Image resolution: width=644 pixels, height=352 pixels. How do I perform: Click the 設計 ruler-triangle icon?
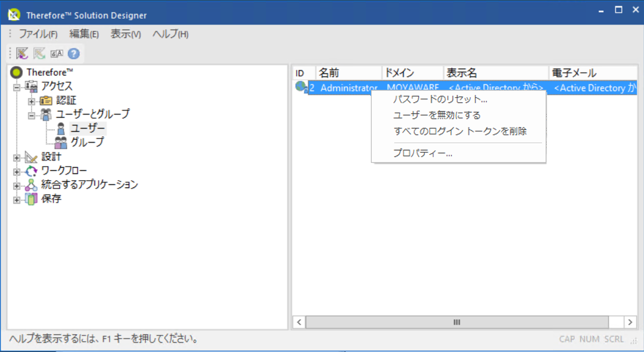pyautogui.click(x=31, y=157)
